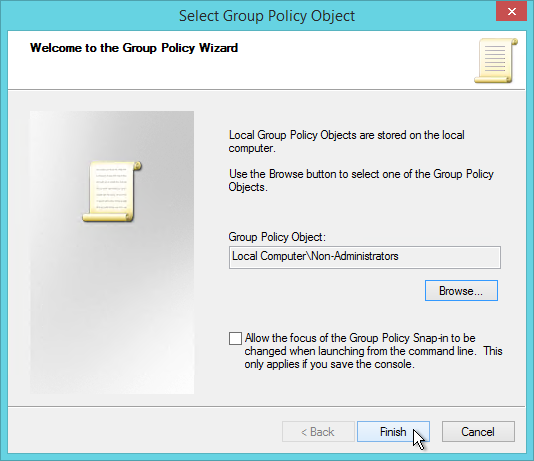Click the 'Welcome to the Group Policy Wizard' heading

point(134,48)
